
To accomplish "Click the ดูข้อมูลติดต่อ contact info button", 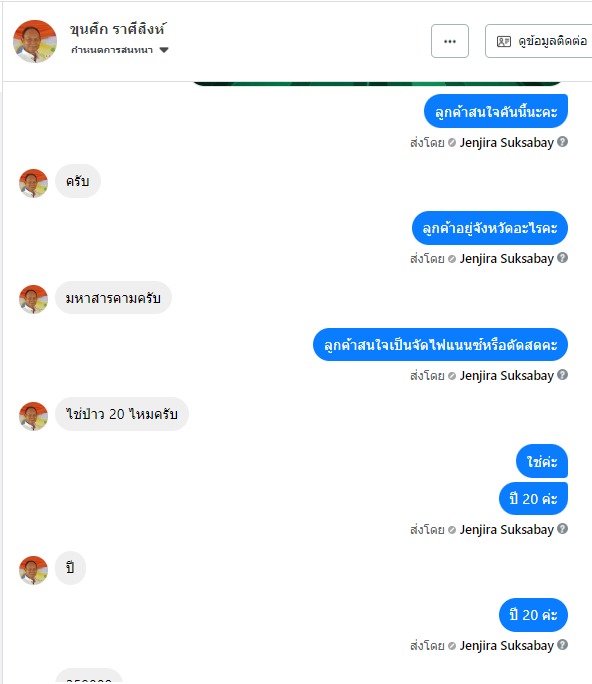I will [x=539, y=41].
